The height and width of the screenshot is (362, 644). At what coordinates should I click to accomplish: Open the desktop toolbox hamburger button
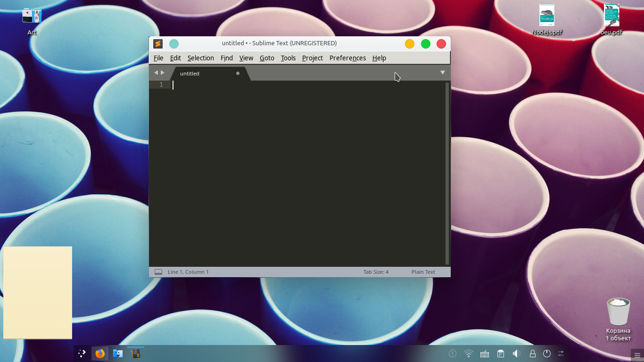637,355
